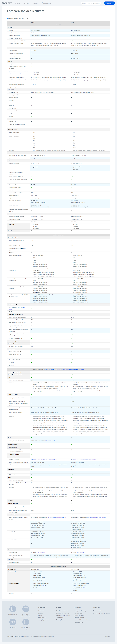Open Contactez-nous footer link
Image resolution: width=117 pixels, height=644 pixels.
79,622
